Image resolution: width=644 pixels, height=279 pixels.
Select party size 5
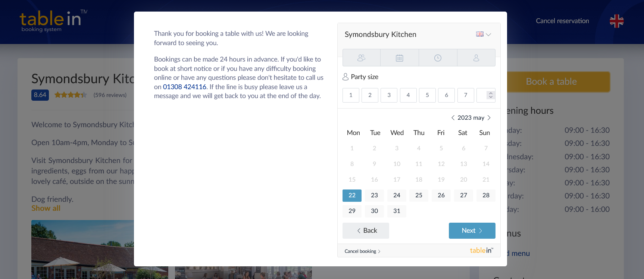[427, 95]
